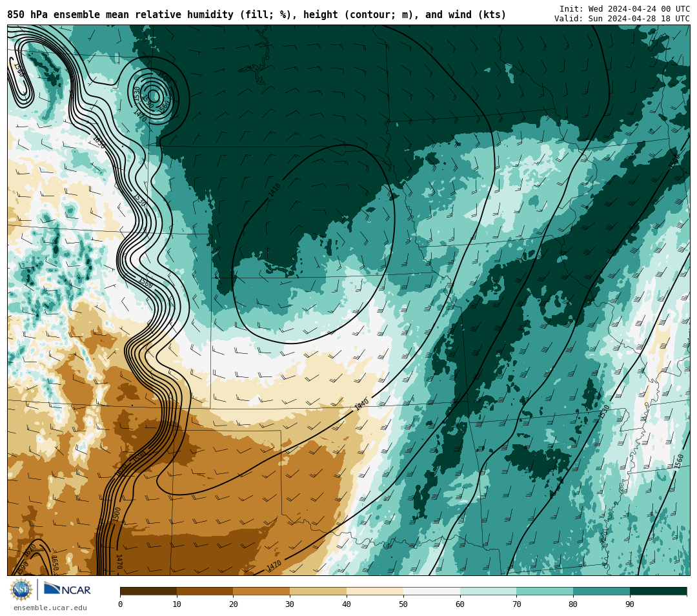Click the colorbar tick label 20
Image resolution: width=697 pixels, height=616 pixels.
pos(234,604)
